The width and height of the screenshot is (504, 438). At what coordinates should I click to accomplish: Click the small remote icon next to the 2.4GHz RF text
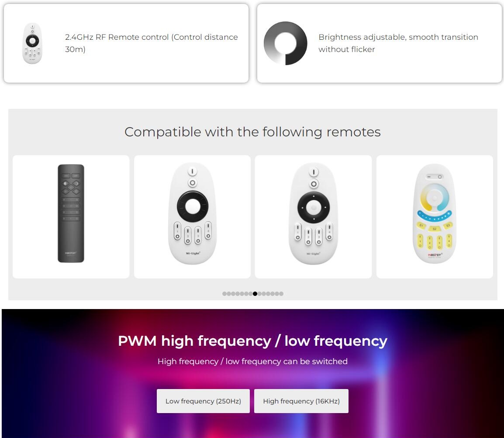32,43
